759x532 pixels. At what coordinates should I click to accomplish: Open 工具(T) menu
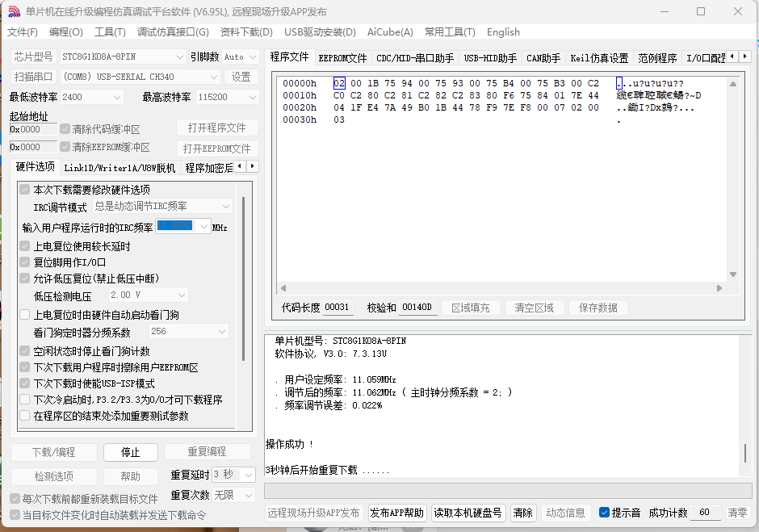click(110, 32)
